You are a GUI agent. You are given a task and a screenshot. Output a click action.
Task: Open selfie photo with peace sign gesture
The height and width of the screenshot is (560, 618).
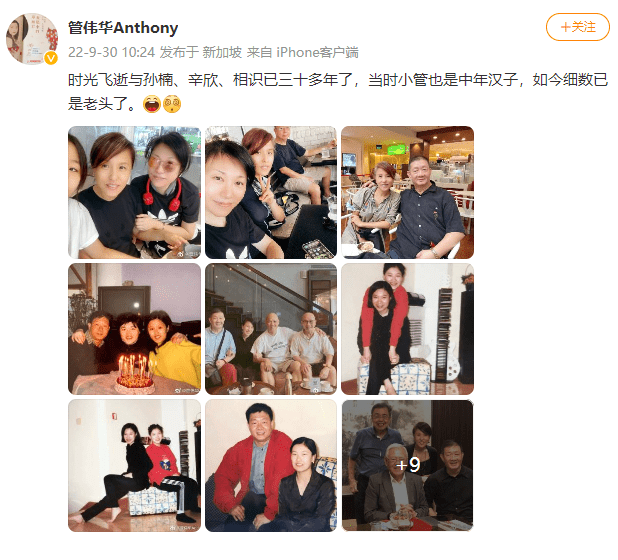click(271, 192)
